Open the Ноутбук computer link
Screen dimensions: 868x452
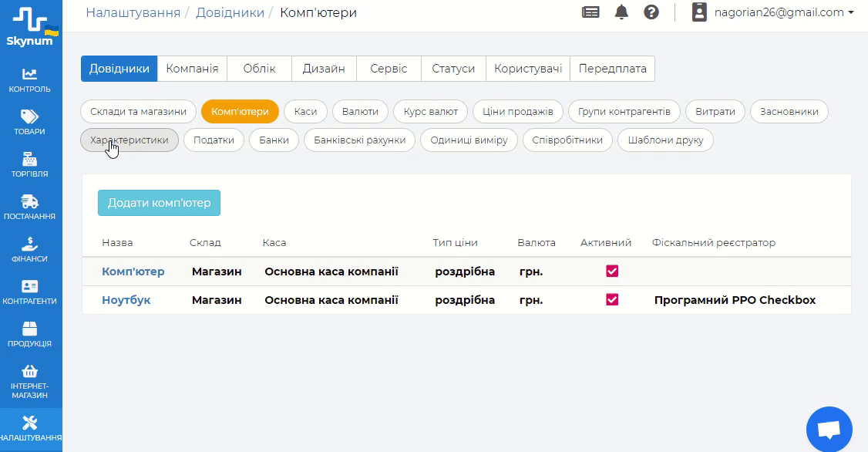(126, 300)
